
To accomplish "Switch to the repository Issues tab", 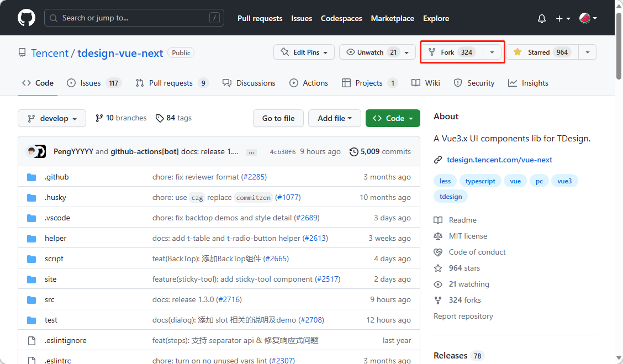I will tap(94, 83).
